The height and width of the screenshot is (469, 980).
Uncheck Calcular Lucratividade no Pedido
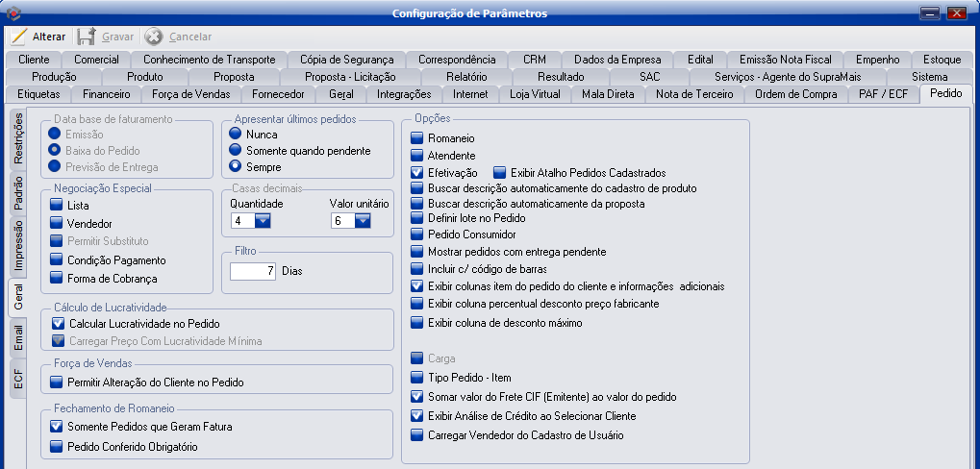coord(58,323)
